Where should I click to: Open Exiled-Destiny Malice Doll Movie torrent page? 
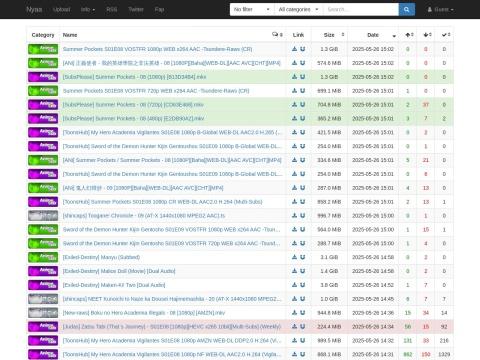pos(119,271)
